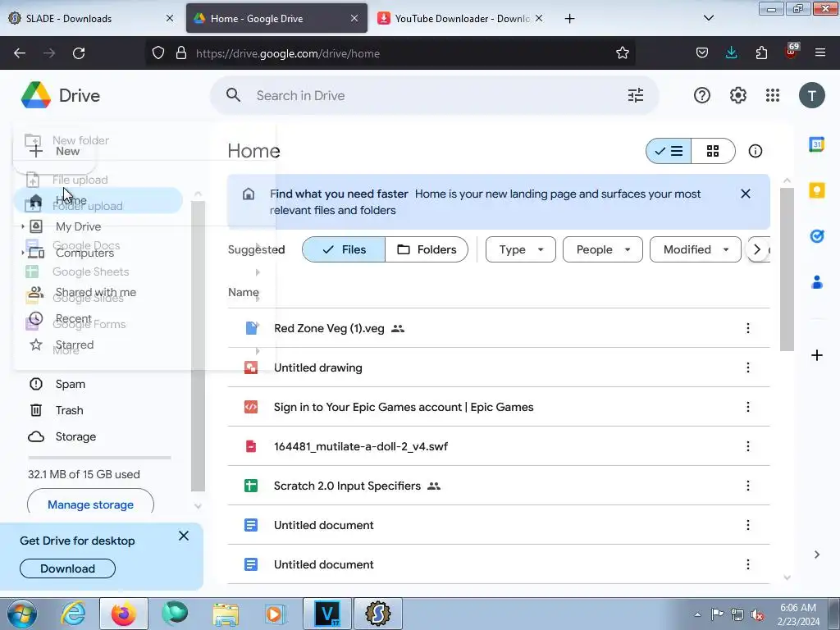
Task: Open more actions for Scratch 2.0 Input Specifiers
Action: click(x=748, y=486)
